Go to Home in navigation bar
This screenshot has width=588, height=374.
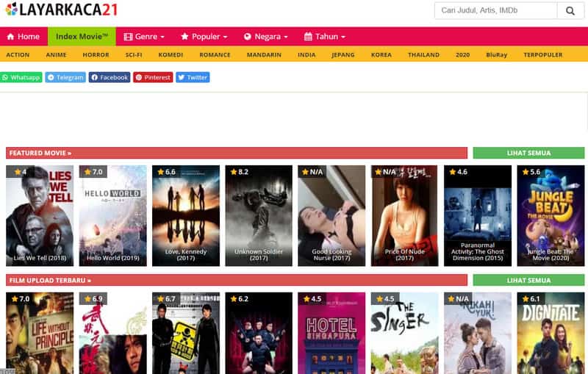24,37
